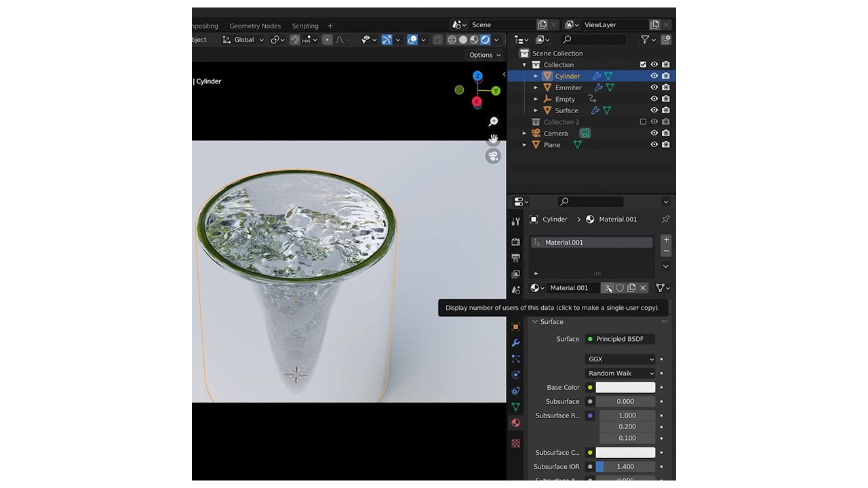This screenshot has height=488, width=868.
Task: Open the GGX distribution dropdown
Action: coord(620,359)
